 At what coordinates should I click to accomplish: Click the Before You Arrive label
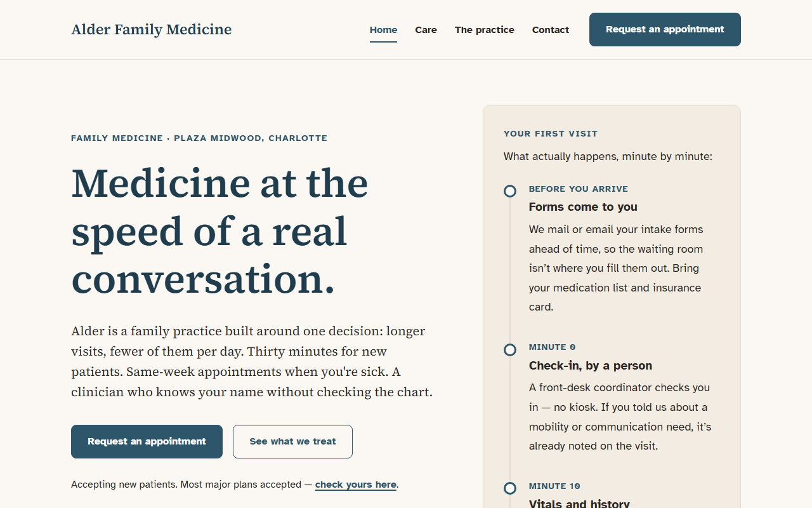pyautogui.click(x=579, y=189)
